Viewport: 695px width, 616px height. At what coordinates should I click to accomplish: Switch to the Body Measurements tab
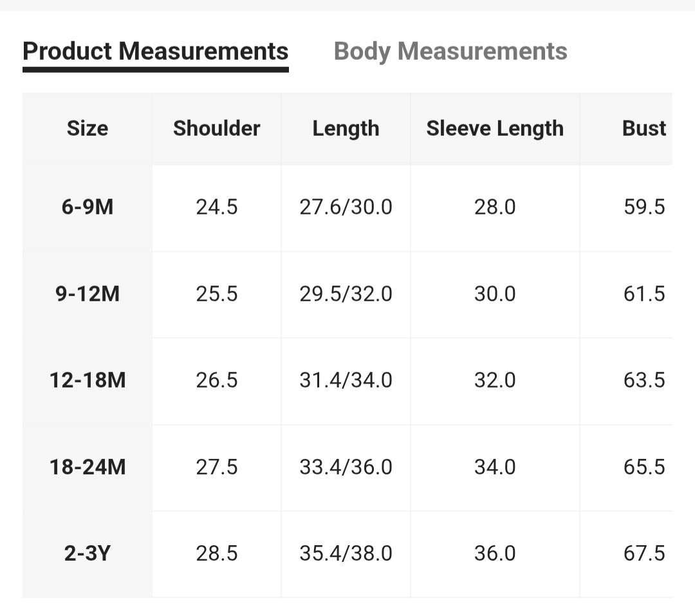(x=450, y=51)
